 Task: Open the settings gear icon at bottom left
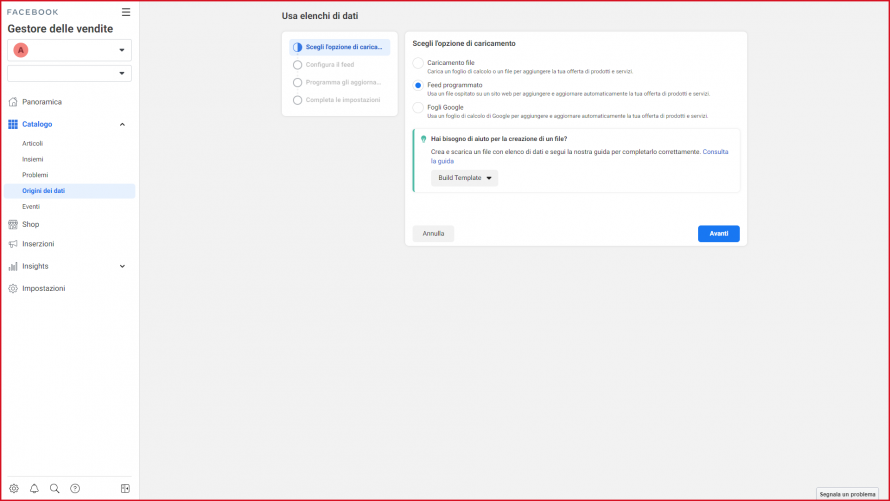pyautogui.click(x=14, y=488)
